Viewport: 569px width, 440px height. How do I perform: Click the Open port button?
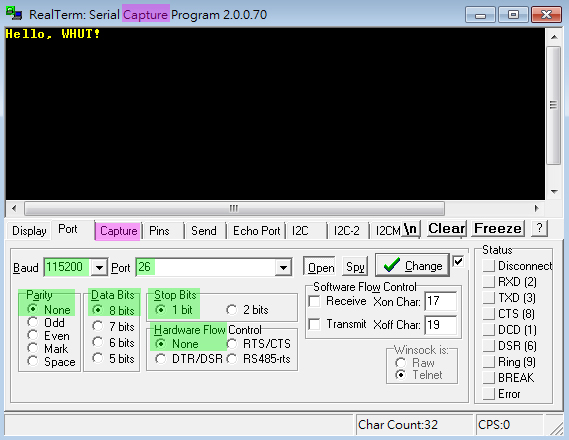pyautogui.click(x=320, y=267)
